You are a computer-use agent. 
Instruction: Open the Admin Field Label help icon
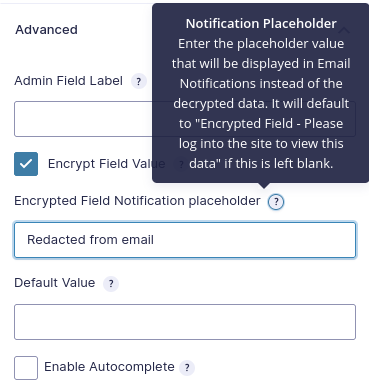[139, 81]
